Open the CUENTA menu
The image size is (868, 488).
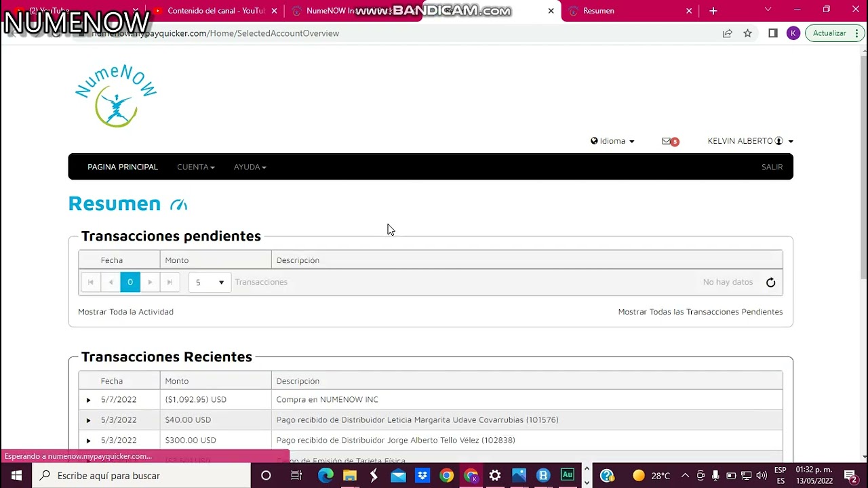pos(196,167)
